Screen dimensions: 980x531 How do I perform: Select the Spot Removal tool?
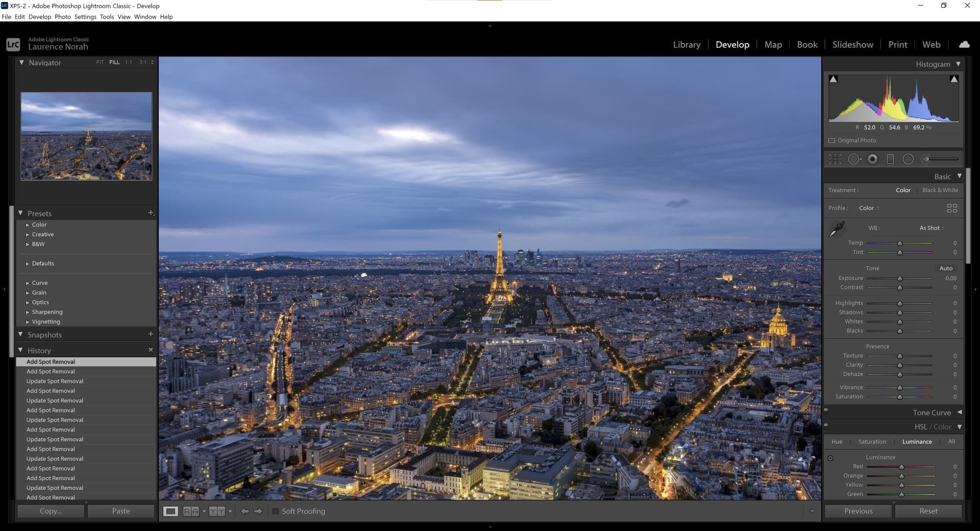854,159
